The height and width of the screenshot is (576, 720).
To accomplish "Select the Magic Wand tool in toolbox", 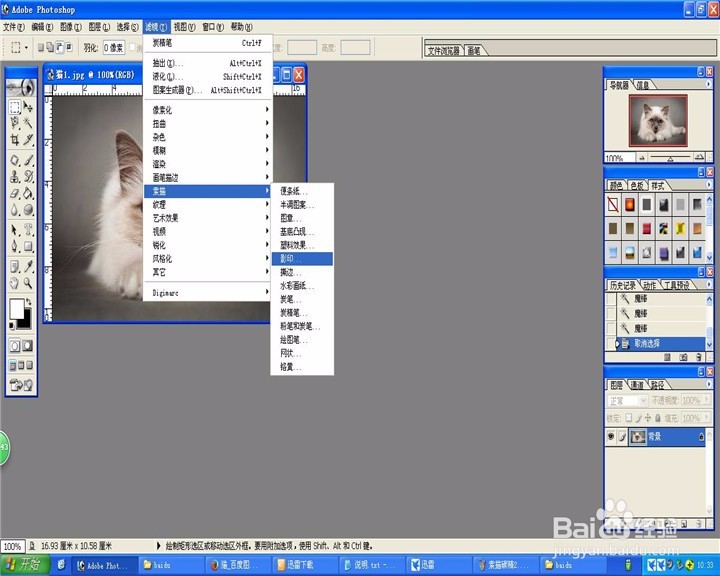I will (x=28, y=123).
